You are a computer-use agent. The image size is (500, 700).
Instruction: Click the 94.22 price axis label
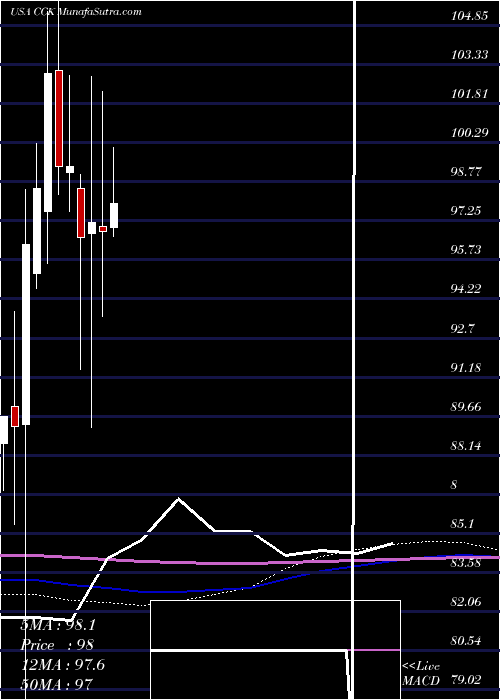click(467, 289)
